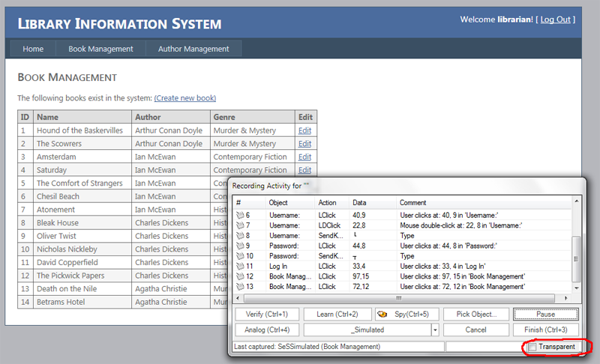Click the recording list horizontal scrollbar
Screen dimensions: 600x364
(x=397, y=297)
